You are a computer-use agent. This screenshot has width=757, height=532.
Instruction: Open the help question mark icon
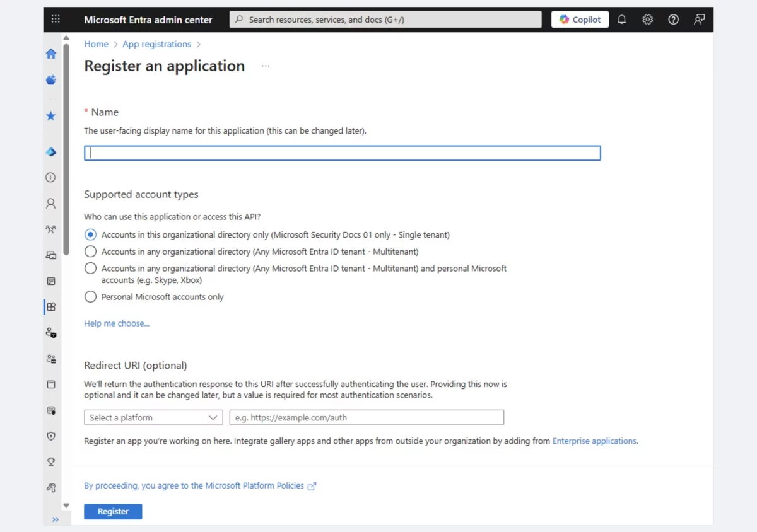point(674,20)
